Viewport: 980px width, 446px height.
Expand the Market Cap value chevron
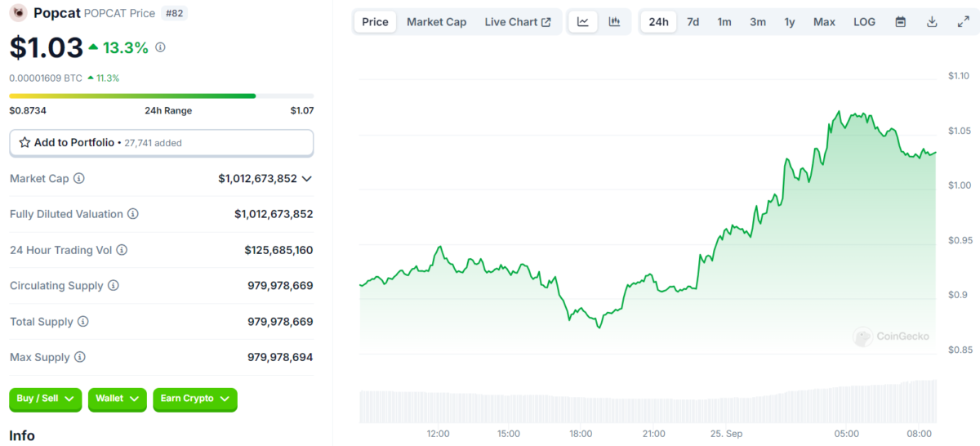(307, 178)
